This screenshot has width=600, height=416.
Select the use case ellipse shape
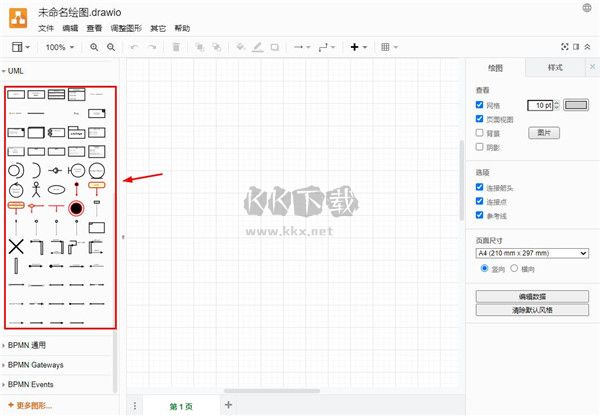(x=56, y=189)
